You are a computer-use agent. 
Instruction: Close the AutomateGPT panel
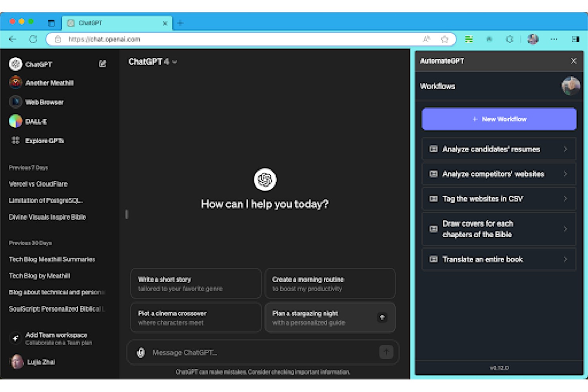click(x=573, y=61)
